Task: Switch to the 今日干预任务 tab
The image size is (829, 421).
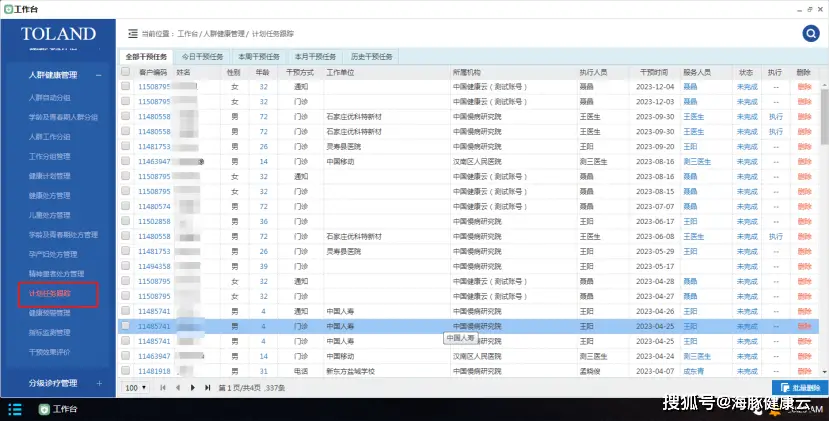Action: point(202,57)
